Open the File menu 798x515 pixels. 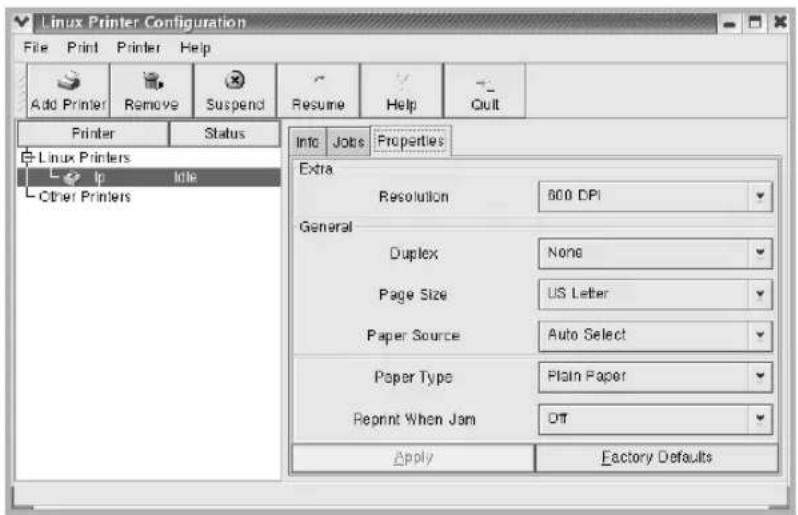tap(36, 47)
